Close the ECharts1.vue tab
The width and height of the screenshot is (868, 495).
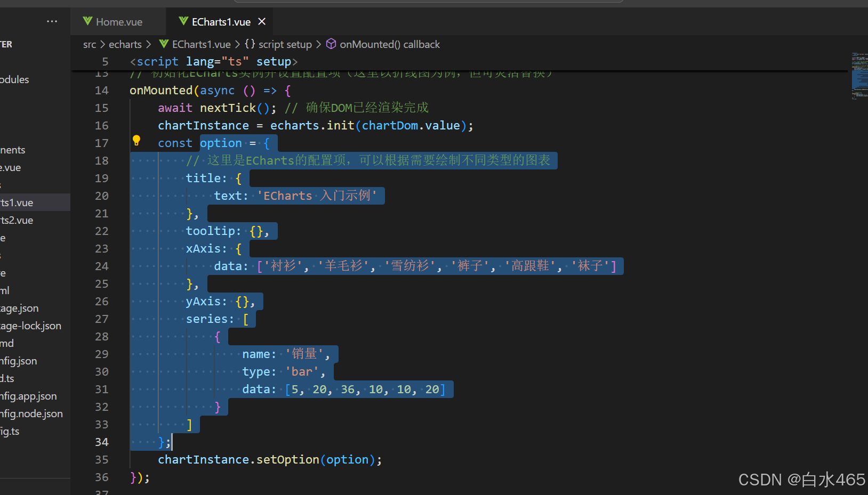(x=262, y=21)
